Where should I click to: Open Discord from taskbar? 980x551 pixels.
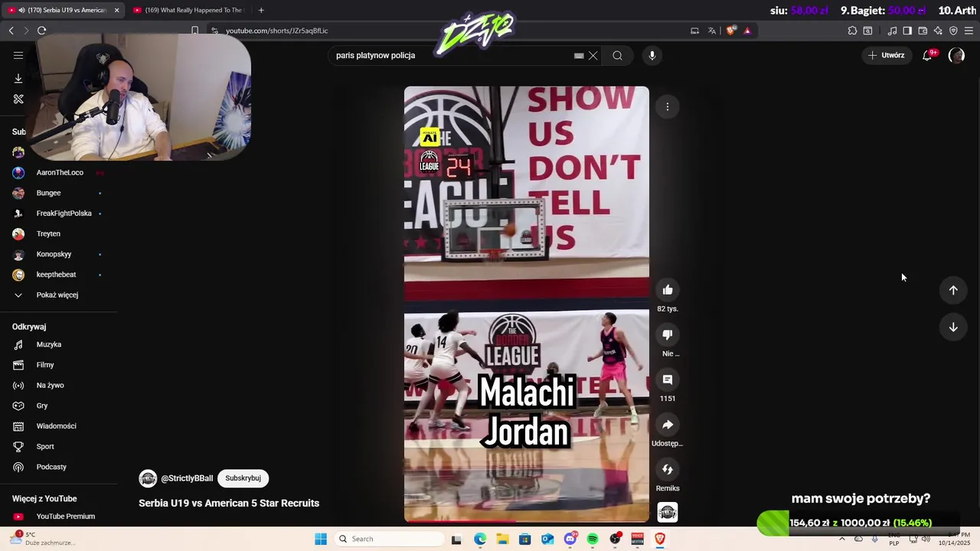point(570,539)
